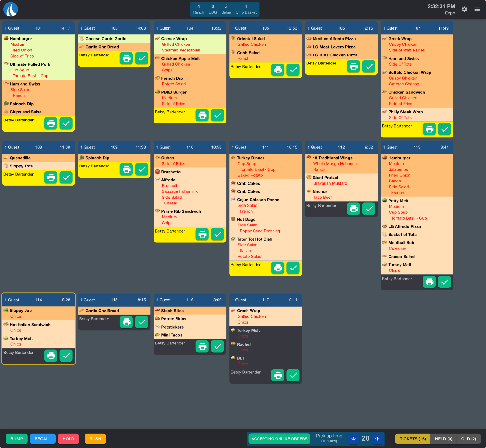
Task: Open settings gear icon
Action: [x=464, y=9]
